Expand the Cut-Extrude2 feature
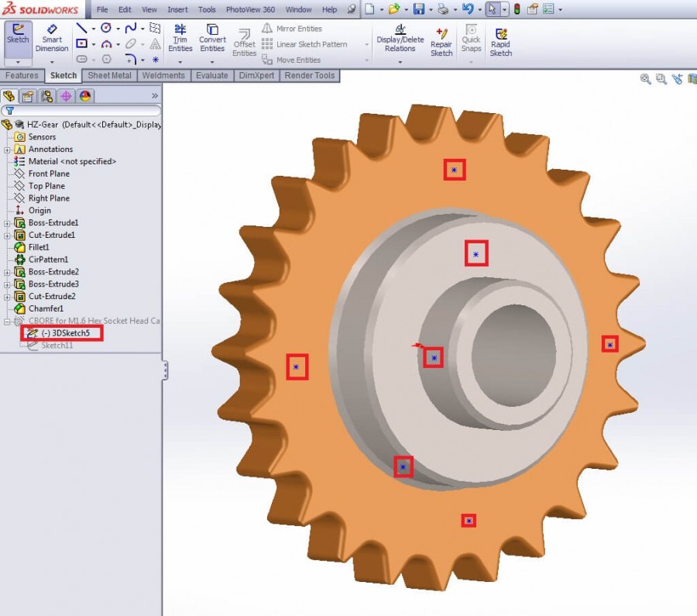697x616 pixels. click(8, 296)
